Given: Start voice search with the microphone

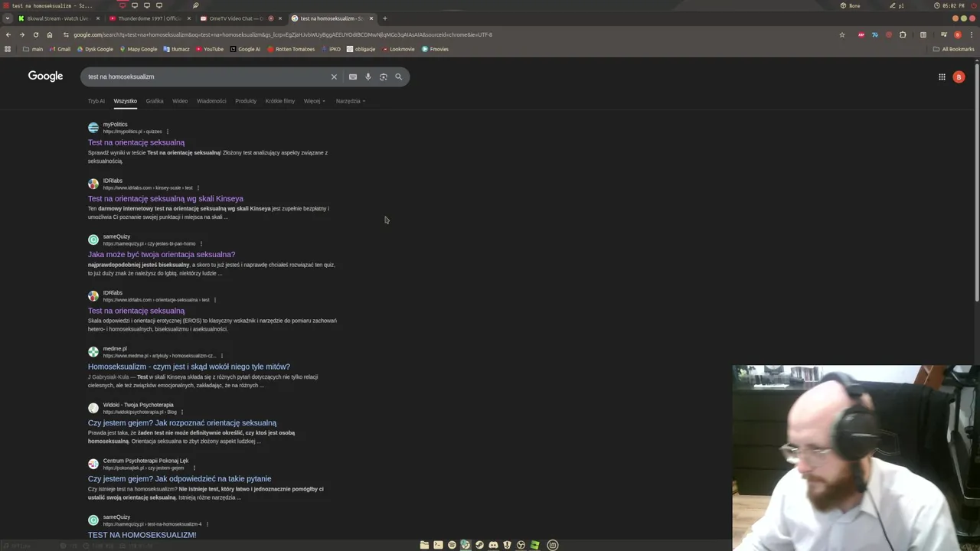Looking at the screenshot, I should 368,77.
